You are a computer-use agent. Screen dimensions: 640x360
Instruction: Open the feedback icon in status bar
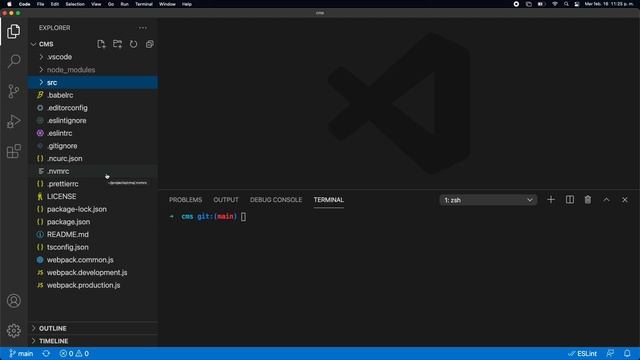point(610,353)
